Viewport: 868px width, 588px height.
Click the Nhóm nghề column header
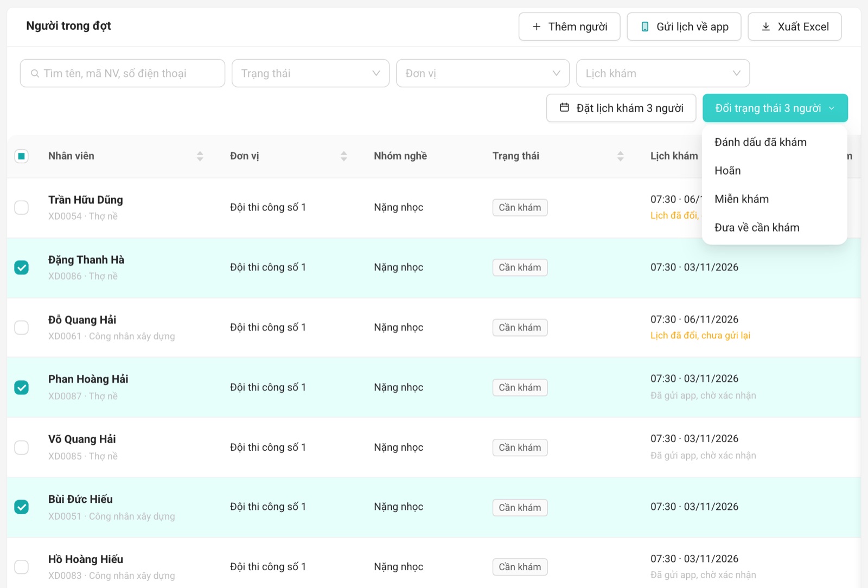click(400, 156)
